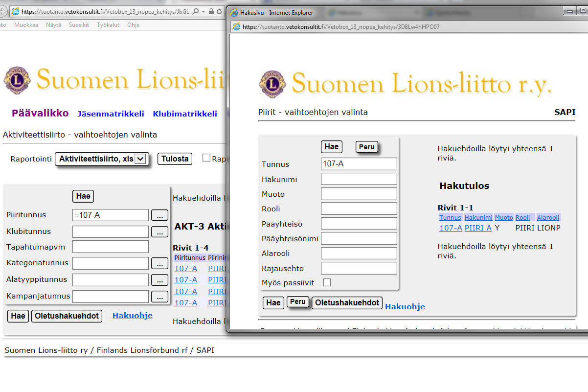Focus the Alarooli input field in Hakusivu
The image size is (588, 392).
click(x=359, y=254)
